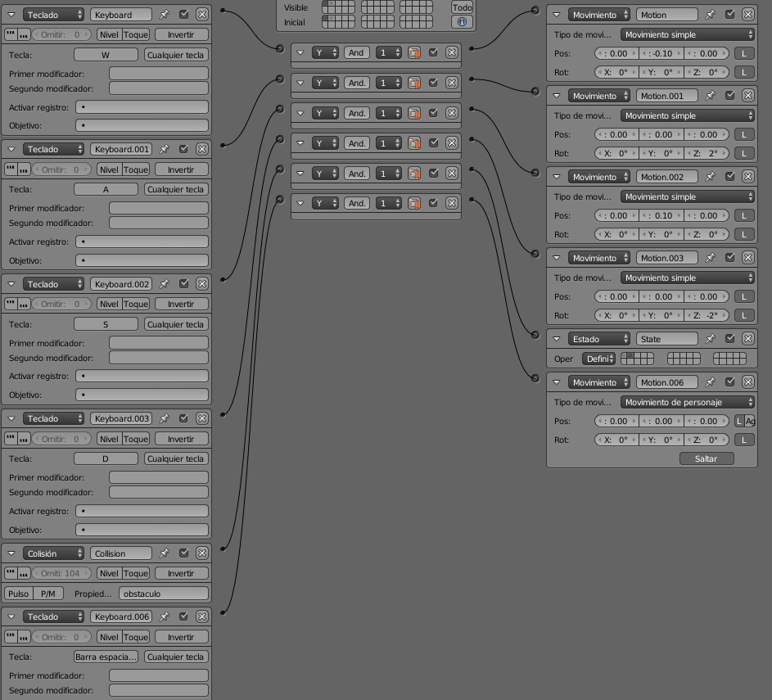Click Invertir on the Keyboard.003 sensor

coord(181,439)
